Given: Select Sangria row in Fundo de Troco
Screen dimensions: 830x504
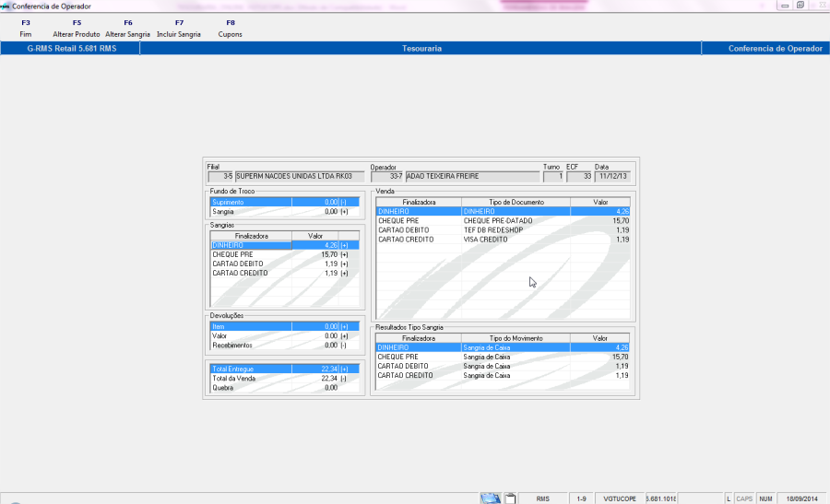Looking at the screenshot, I should click(x=285, y=212).
